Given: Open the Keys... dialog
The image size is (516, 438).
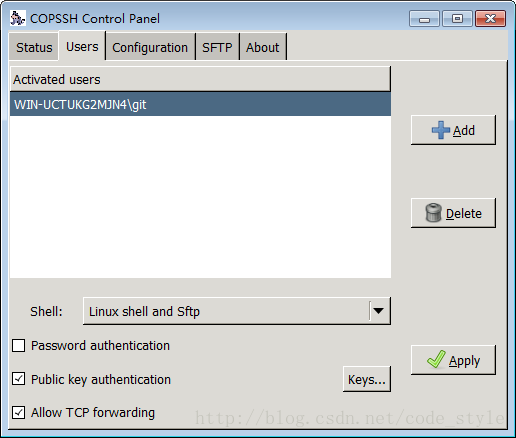Looking at the screenshot, I should tap(367, 379).
